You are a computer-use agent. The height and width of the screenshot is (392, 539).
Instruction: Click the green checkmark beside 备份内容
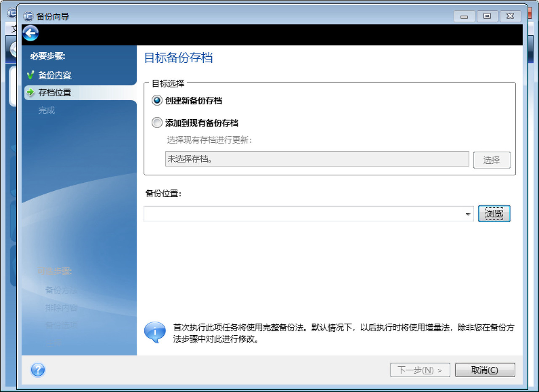[x=29, y=75]
